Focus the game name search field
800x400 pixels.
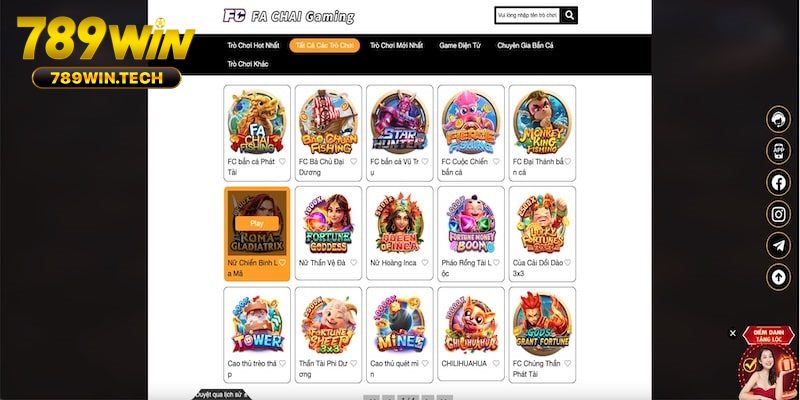(528, 16)
